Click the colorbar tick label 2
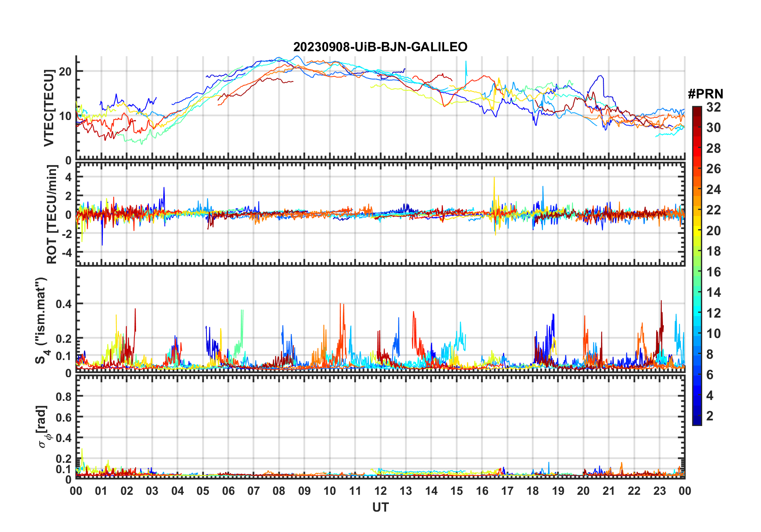Viewport: 761px width, 532px height. (x=710, y=416)
